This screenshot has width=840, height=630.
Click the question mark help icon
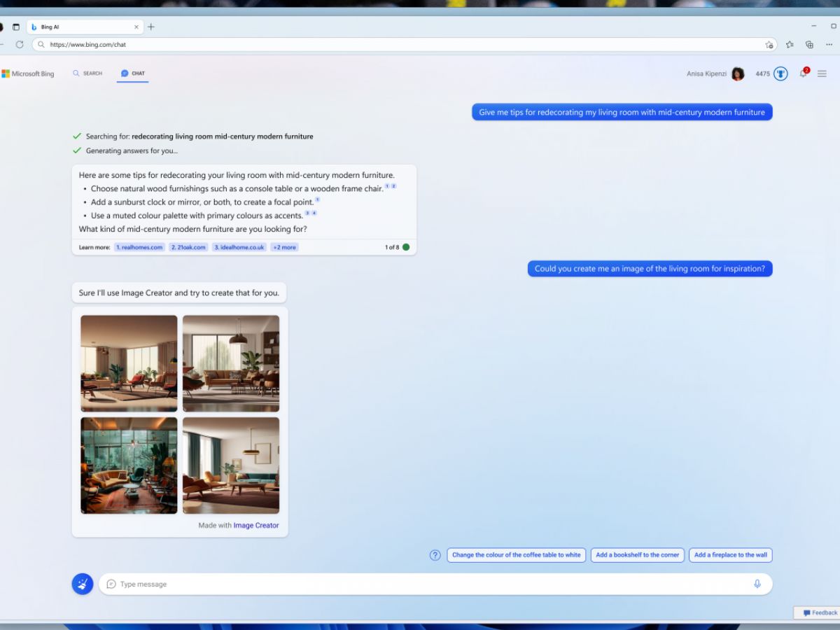point(435,555)
